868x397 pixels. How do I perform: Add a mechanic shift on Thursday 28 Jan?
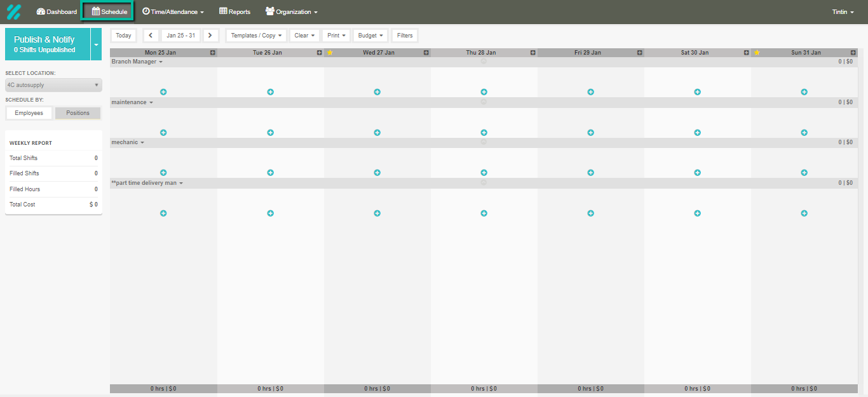(484, 173)
